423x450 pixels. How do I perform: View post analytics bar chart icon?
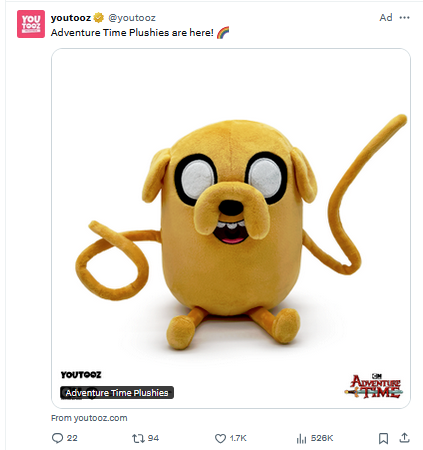pyautogui.click(x=301, y=439)
